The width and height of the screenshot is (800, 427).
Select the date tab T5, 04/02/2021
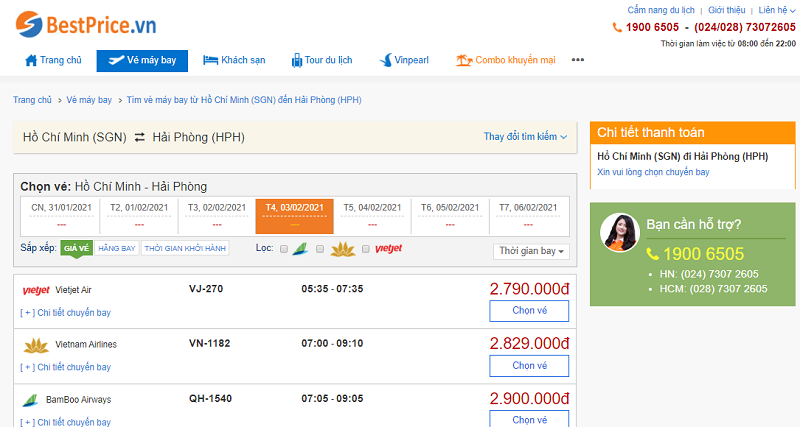pos(372,216)
